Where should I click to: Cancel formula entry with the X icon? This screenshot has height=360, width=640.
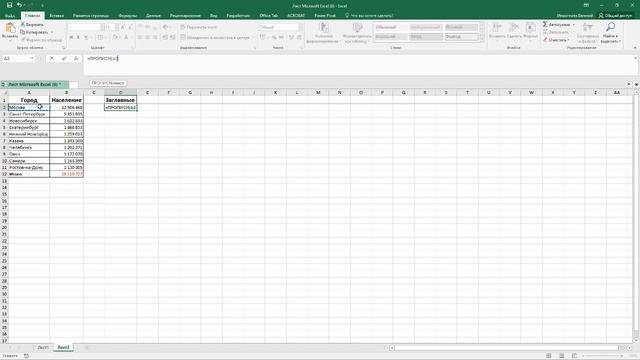pos(52,58)
